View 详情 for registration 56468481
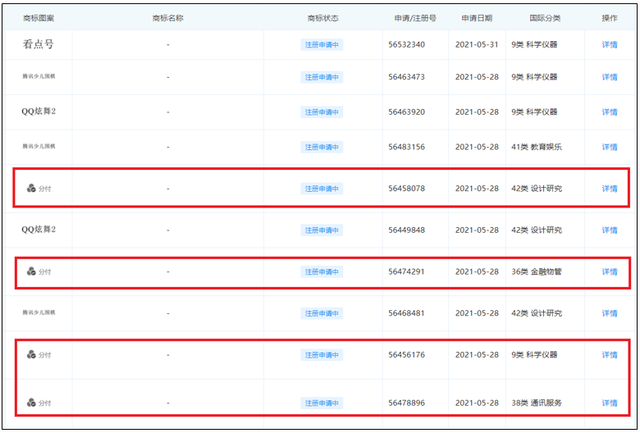This screenshot has width=640, height=433. [609, 313]
